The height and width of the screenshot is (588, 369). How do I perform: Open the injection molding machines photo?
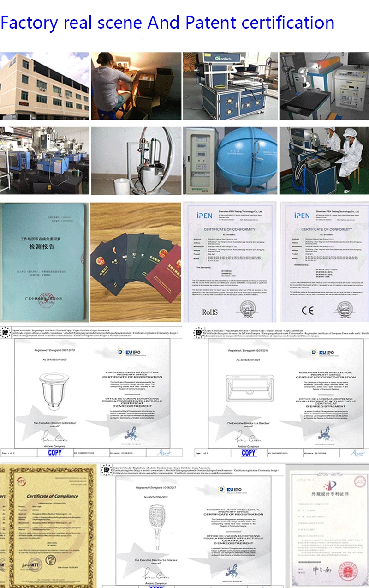[x=45, y=161]
